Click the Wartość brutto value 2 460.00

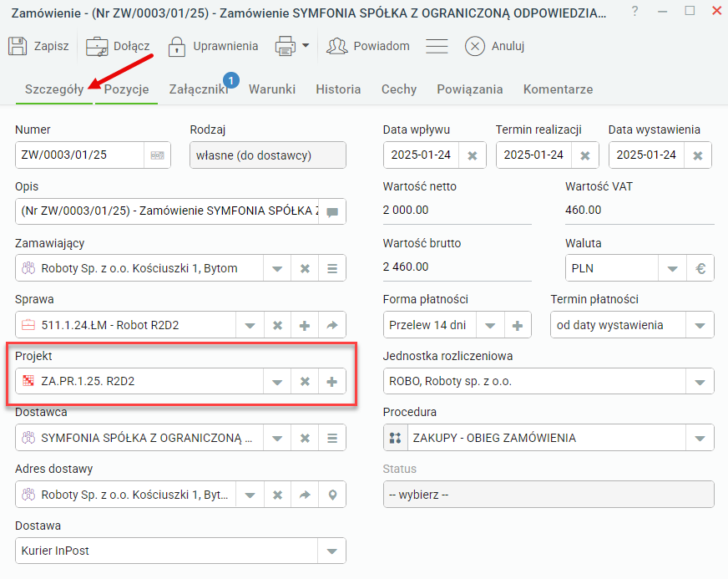406,267
